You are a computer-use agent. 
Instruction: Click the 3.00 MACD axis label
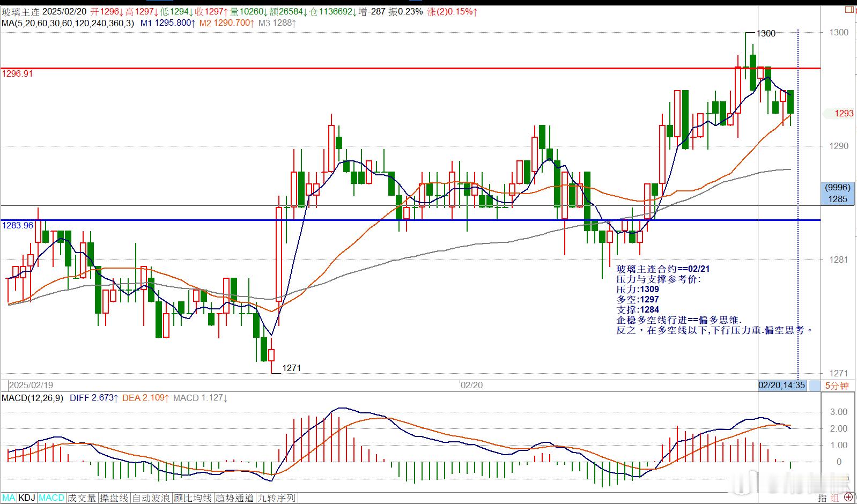click(839, 412)
